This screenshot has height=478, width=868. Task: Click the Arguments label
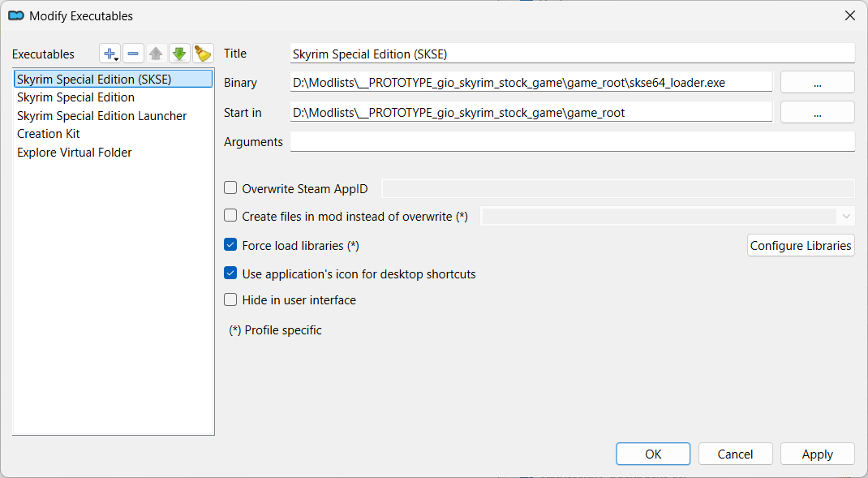pos(253,142)
